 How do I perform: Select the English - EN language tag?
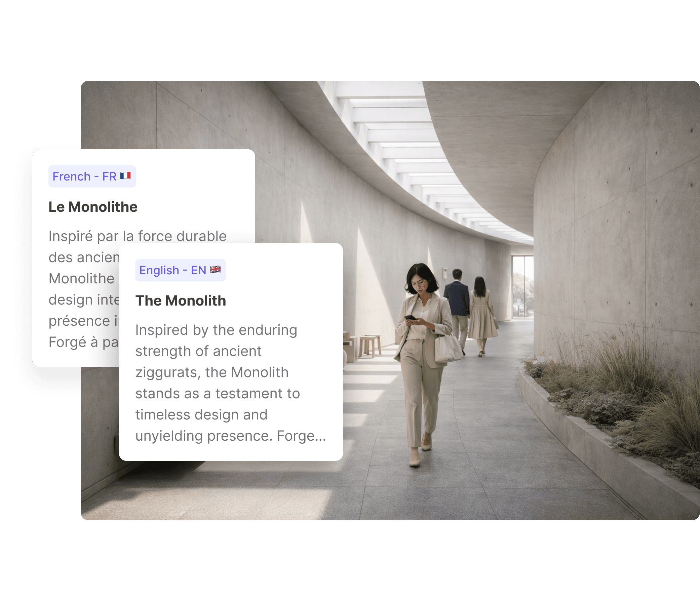pyautogui.click(x=180, y=270)
